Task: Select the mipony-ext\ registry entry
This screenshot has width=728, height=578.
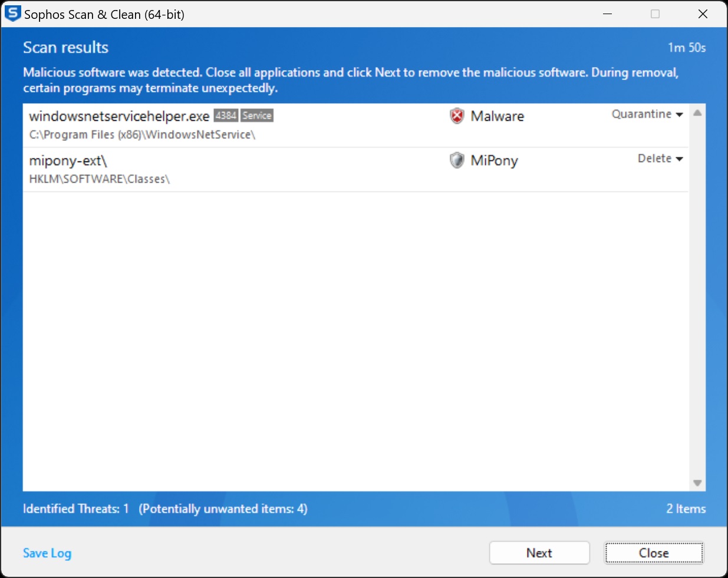Action: [x=355, y=170]
